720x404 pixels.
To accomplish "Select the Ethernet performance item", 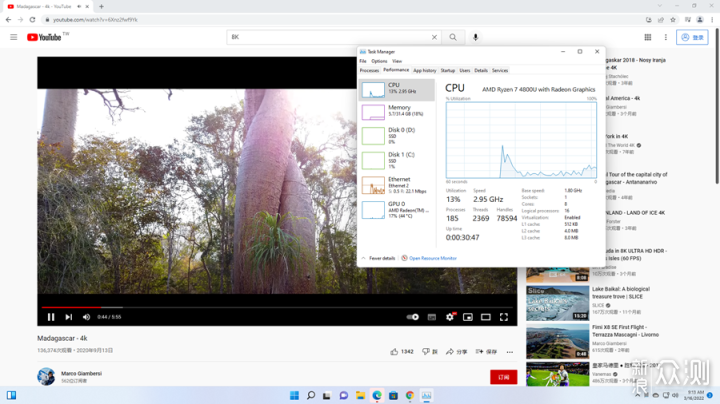I will point(397,185).
